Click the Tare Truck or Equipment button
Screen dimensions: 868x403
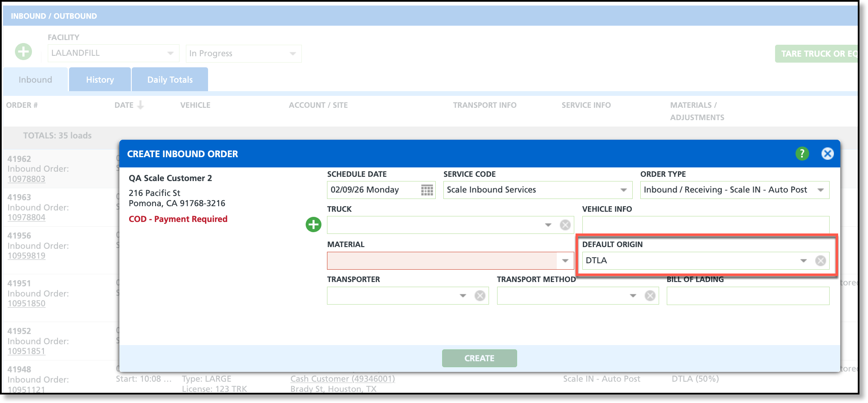pos(817,54)
